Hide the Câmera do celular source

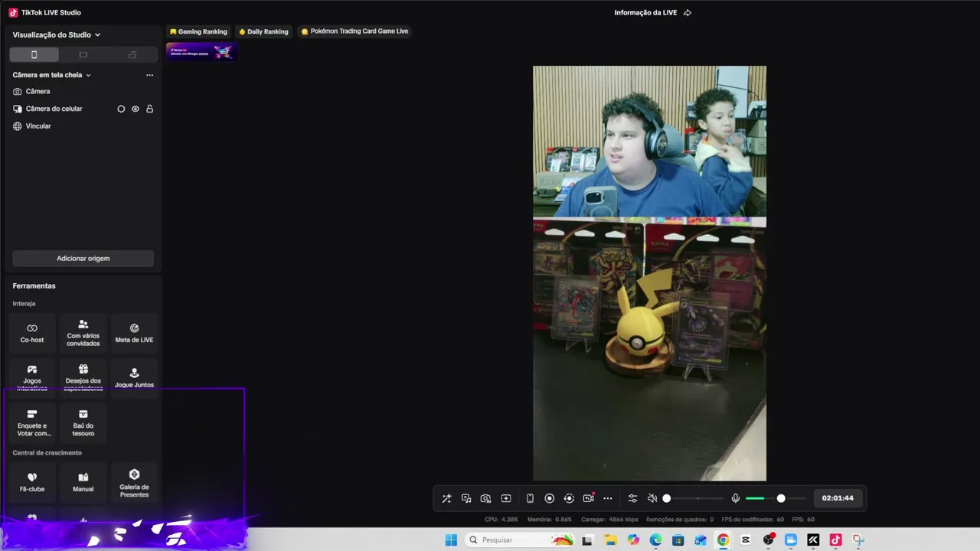pyautogui.click(x=136, y=109)
